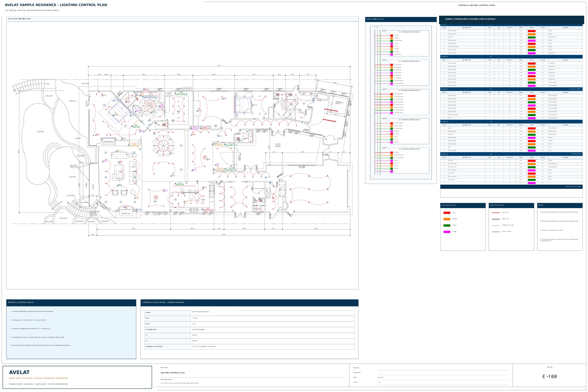588x392 pixels.
Task: Click the 'TOTAL WATTS: 1158 W' footer bar
Action: tap(511, 187)
